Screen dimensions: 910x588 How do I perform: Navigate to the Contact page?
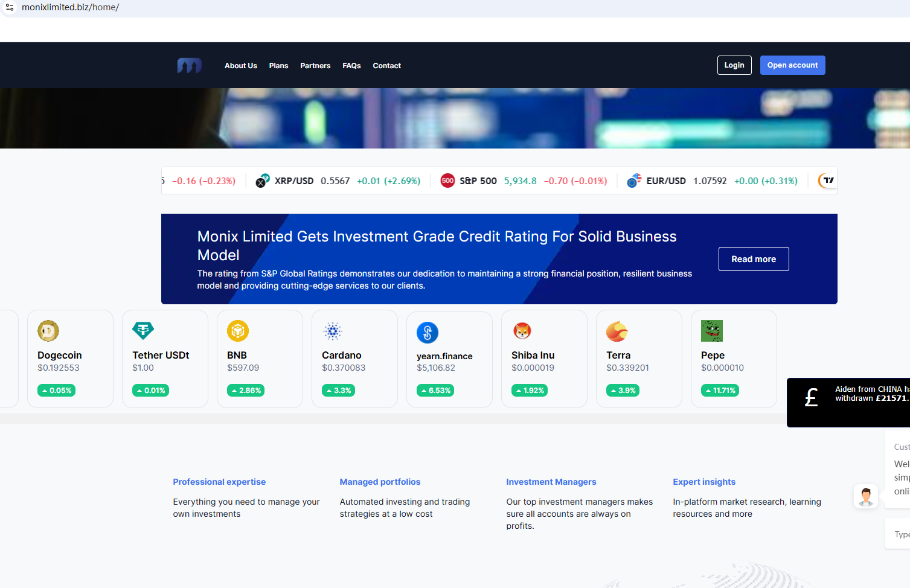[x=386, y=66]
